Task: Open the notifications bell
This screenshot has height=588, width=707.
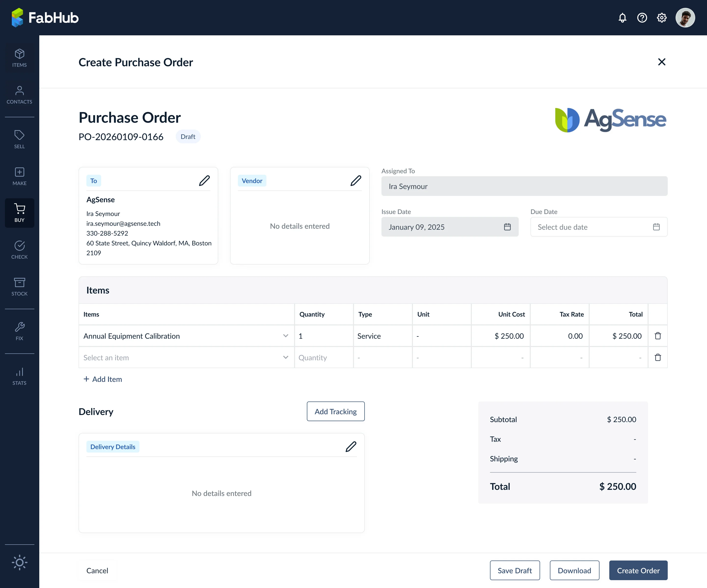Action: pos(622,17)
